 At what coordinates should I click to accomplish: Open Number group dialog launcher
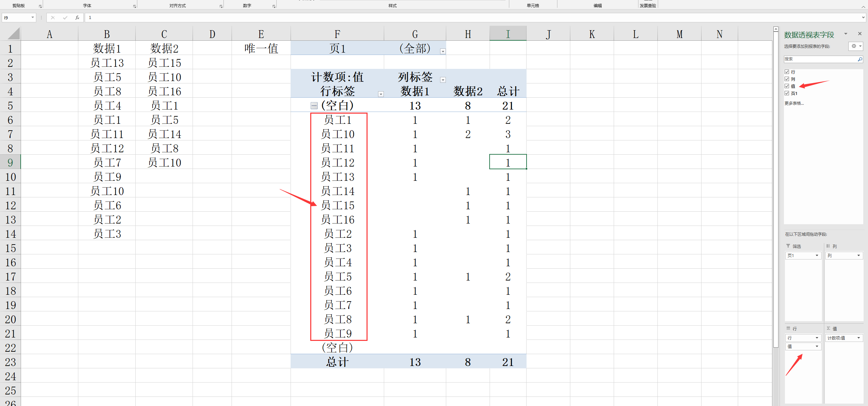(274, 6)
